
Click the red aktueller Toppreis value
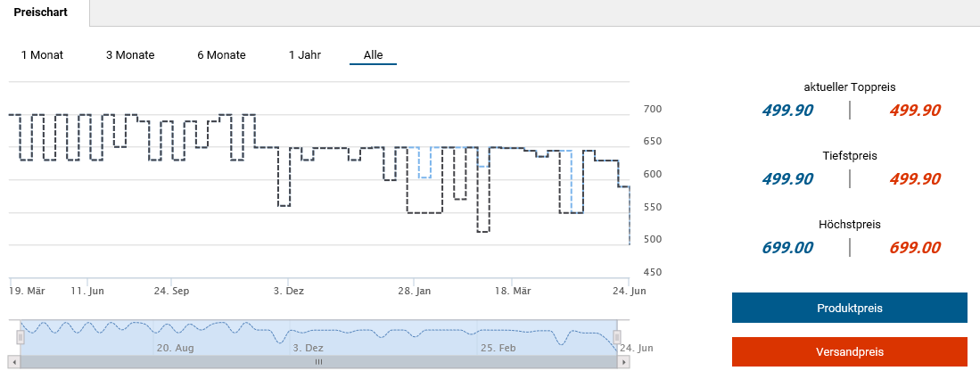coord(915,111)
